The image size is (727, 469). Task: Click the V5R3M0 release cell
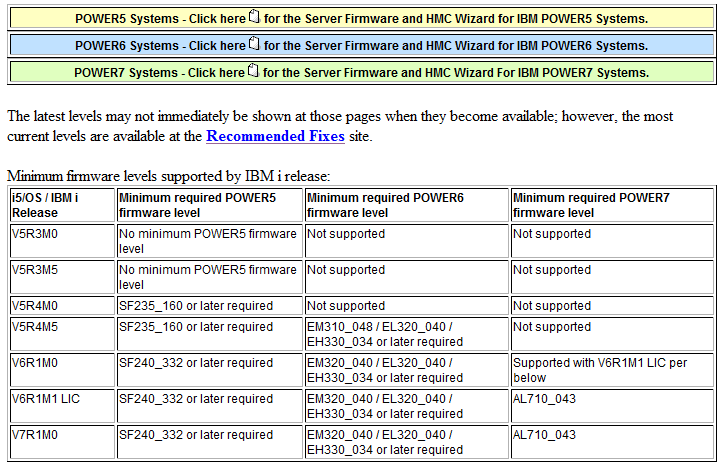point(62,241)
